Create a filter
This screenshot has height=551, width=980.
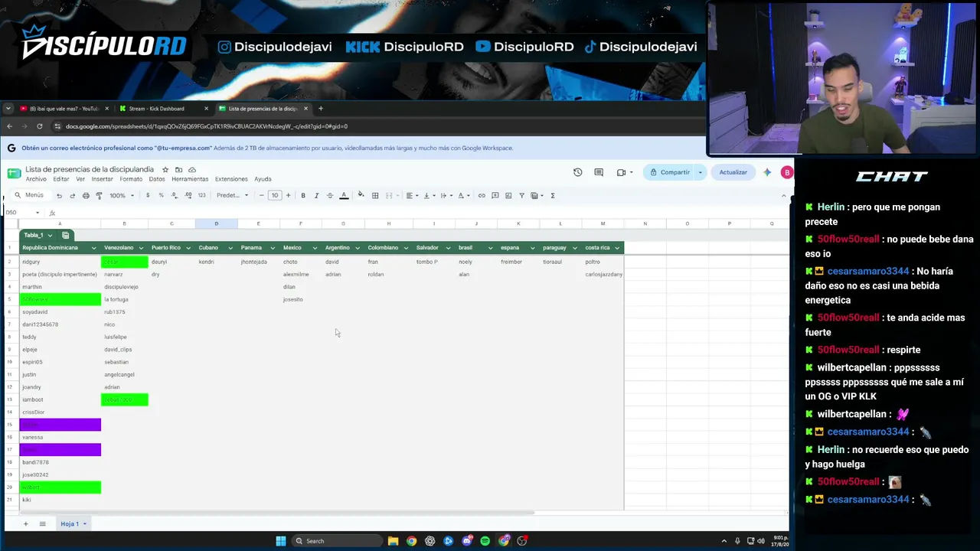pos(522,195)
